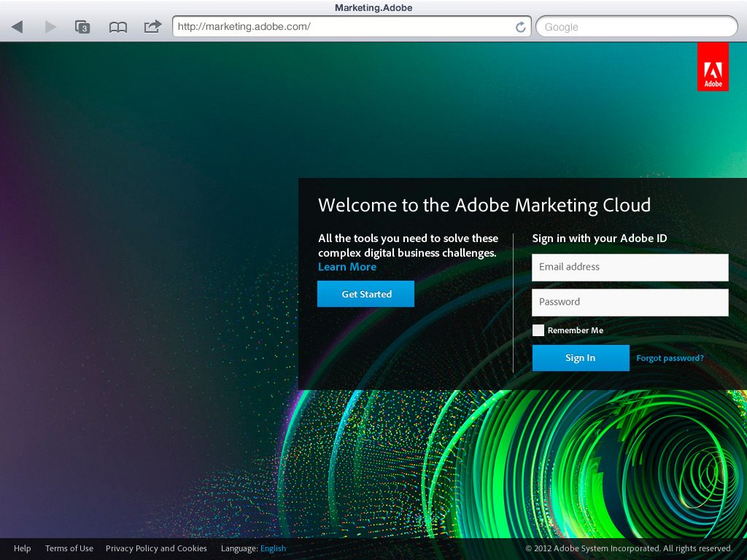747x560 pixels.
Task: Reload the page with the refresh icon
Action: [x=521, y=27]
